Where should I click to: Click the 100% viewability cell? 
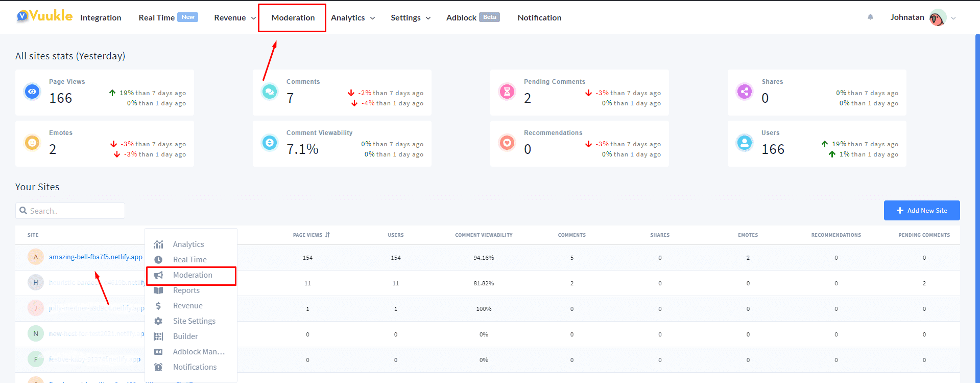(484, 309)
